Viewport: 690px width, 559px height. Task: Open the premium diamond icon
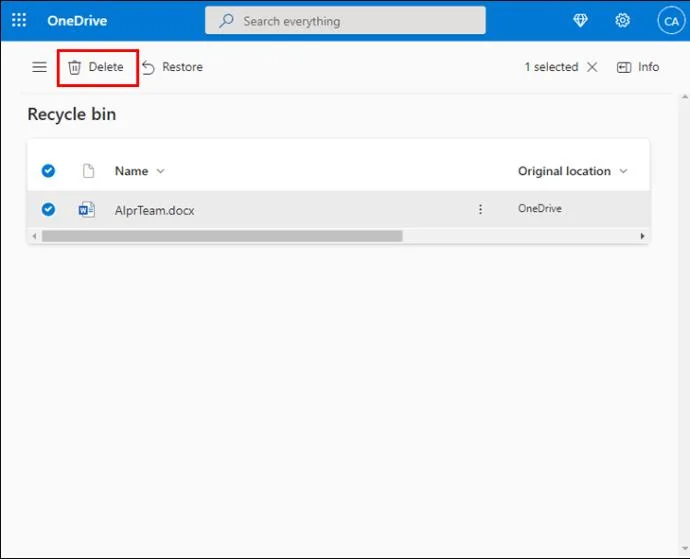(x=580, y=20)
